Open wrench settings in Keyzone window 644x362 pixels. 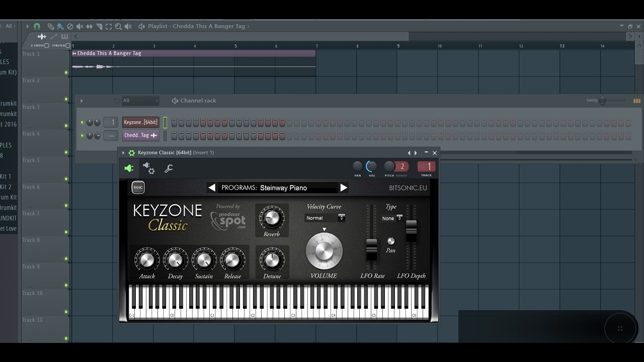[169, 169]
